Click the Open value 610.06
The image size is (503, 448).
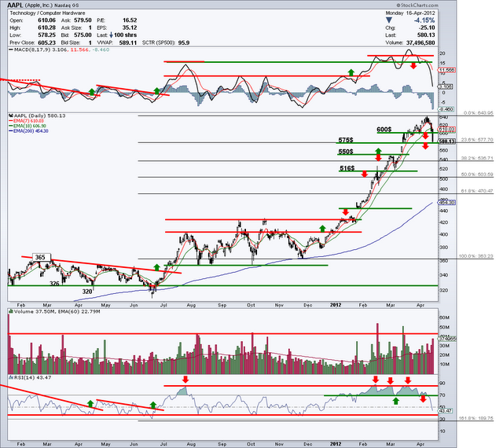point(46,20)
